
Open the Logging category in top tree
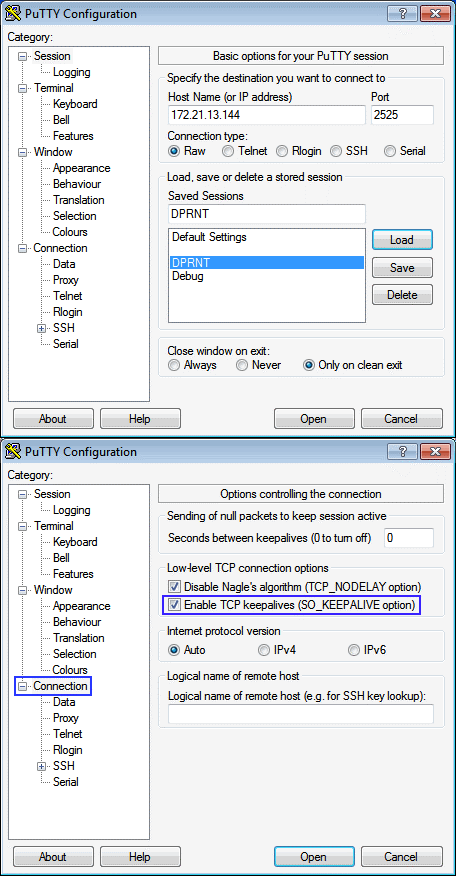point(72,72)
